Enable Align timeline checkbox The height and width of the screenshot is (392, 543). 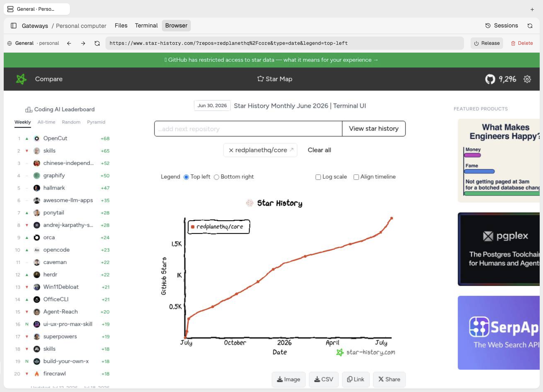click(356, 177)
